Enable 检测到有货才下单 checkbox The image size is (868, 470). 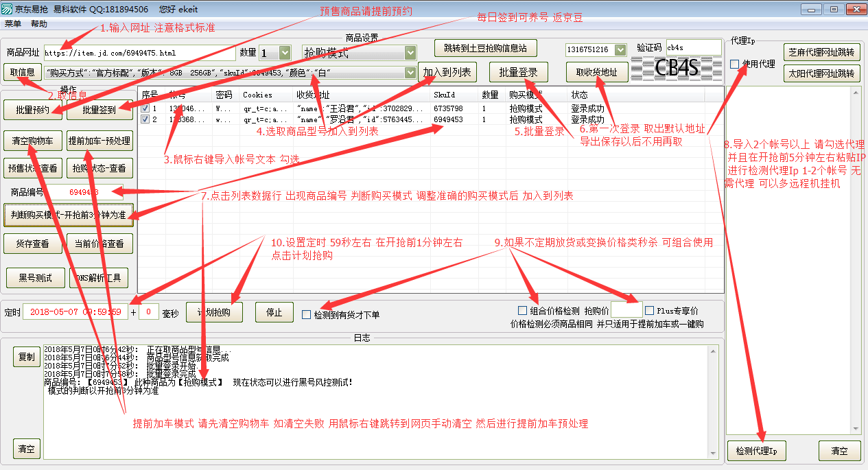click(307, 315)
